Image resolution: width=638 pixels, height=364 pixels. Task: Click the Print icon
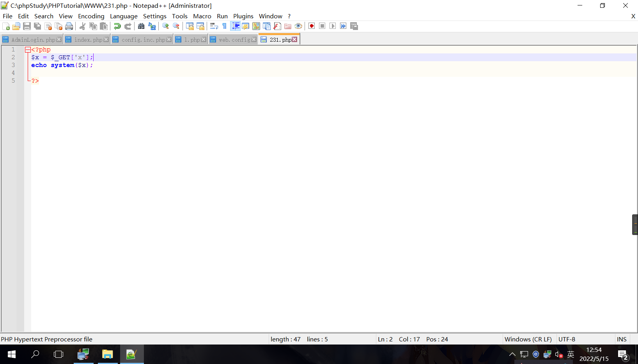69,26
